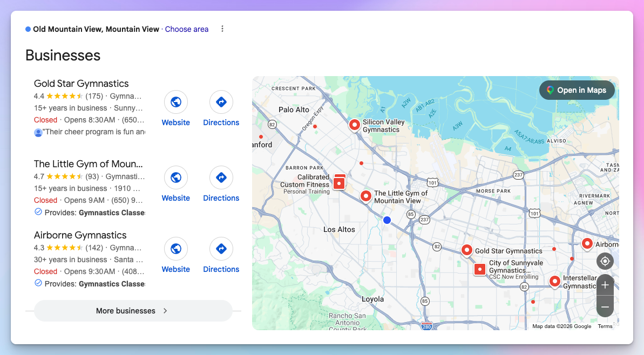Click the blue current location dot on map
Viewport: 644px width, 355px height.
click(387, 220)
